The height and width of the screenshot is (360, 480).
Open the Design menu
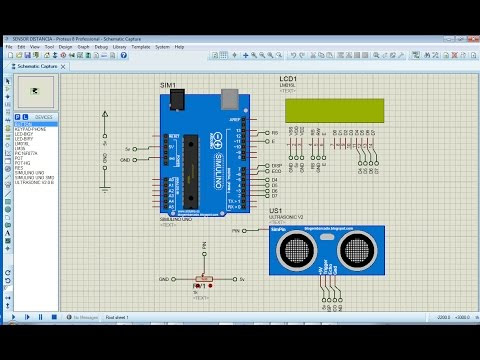tap(65, 47)
